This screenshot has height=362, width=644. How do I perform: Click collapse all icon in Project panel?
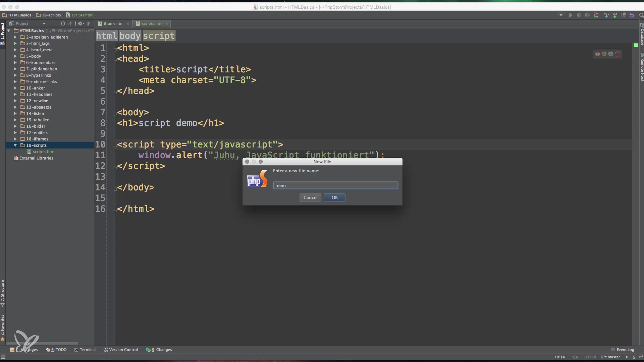70,23
